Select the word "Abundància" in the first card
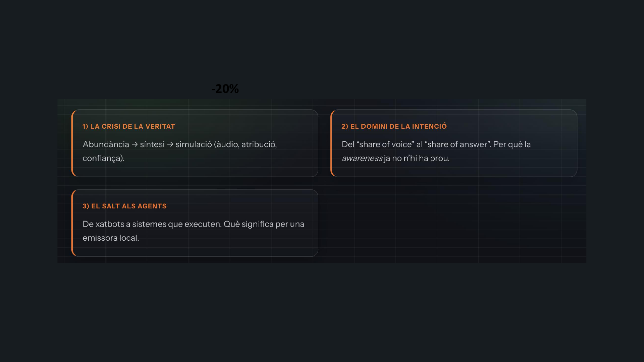The height and width of the screenshot is (362, 644). 106,144
